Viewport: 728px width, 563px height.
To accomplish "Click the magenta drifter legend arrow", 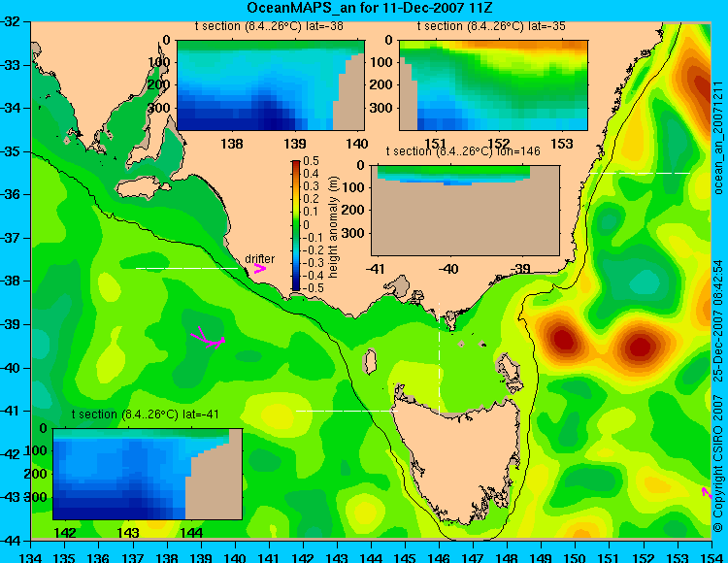I will pos(259,268).
